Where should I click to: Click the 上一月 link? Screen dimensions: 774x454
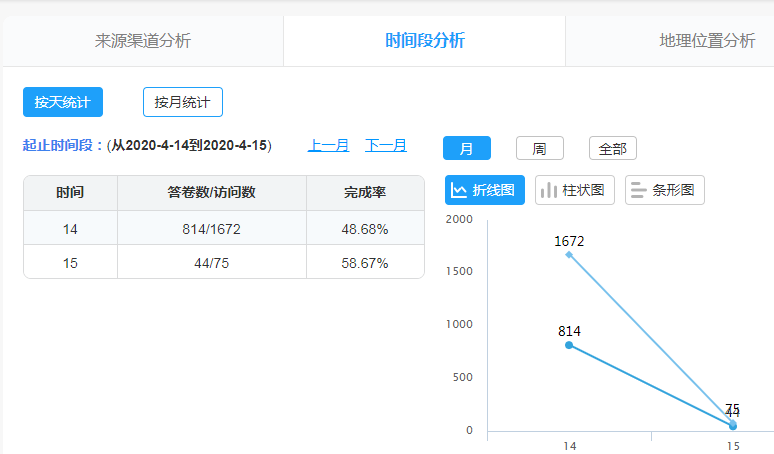click(328, 145)
